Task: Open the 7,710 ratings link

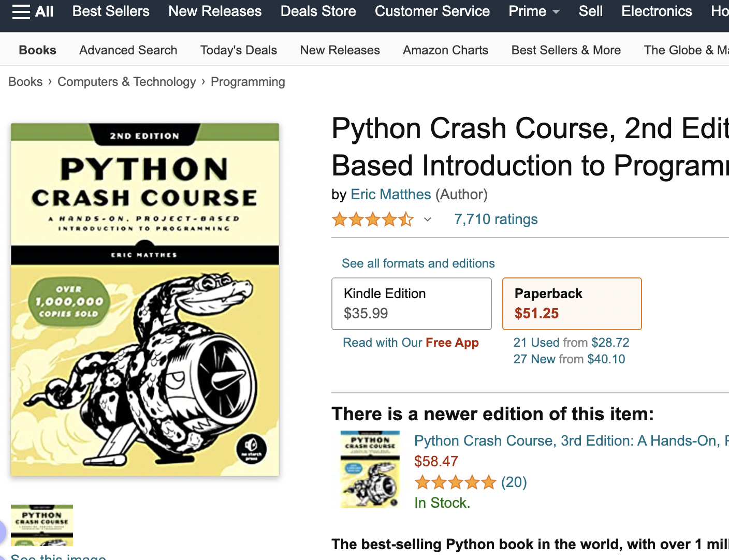Action: (495, 219)
